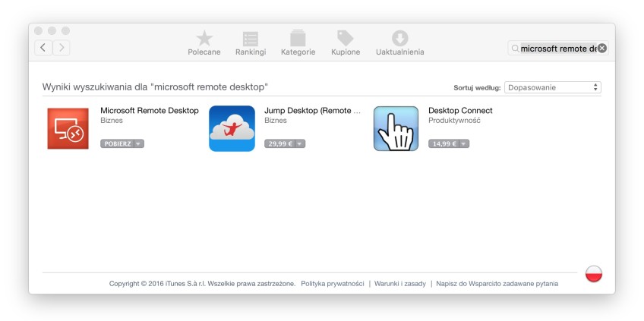Expand the arrow next to 14,99 €
Screen dimensions: 644x321
tap(464, 143)
